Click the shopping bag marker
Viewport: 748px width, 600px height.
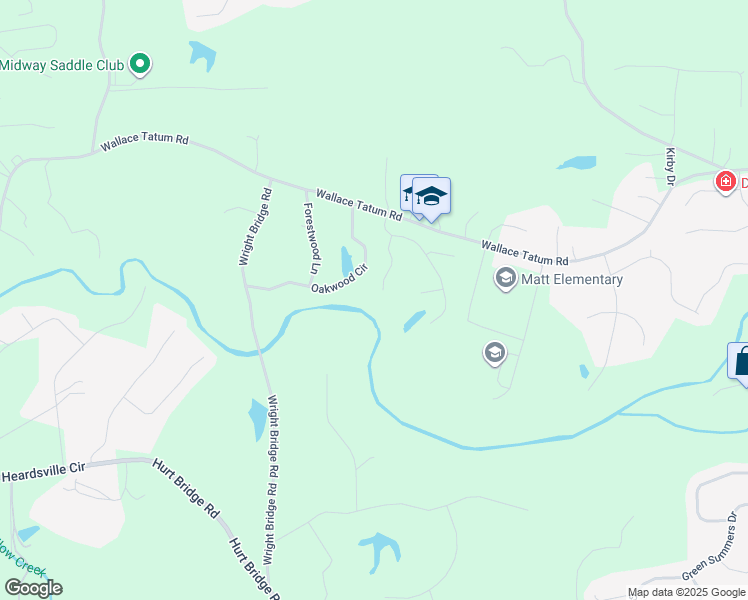pyautogui.click(x=738, y=363)
